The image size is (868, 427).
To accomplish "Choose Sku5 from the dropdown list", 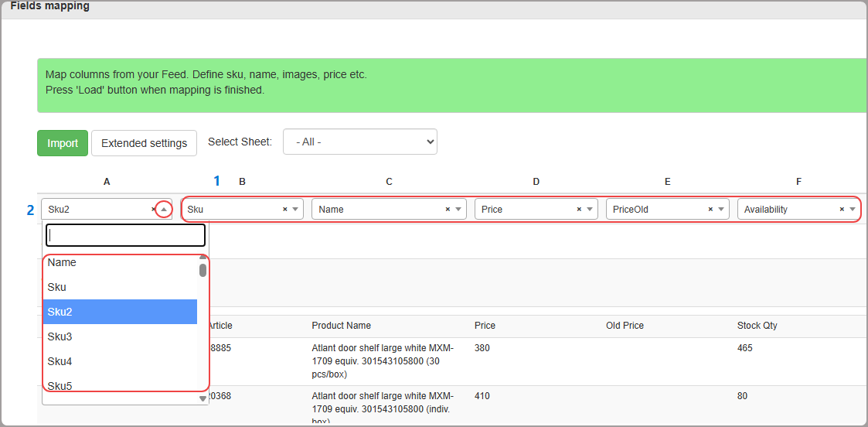I will pos(120,385).
